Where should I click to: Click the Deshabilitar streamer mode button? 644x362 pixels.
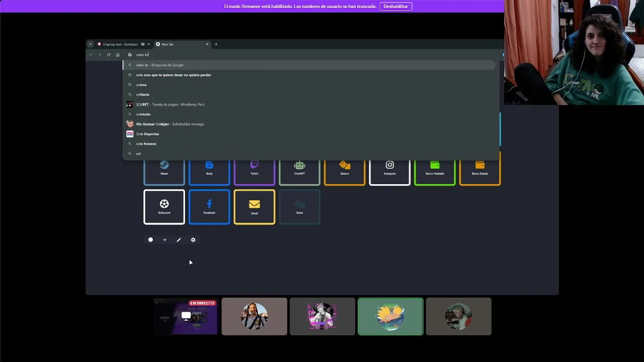396,7
